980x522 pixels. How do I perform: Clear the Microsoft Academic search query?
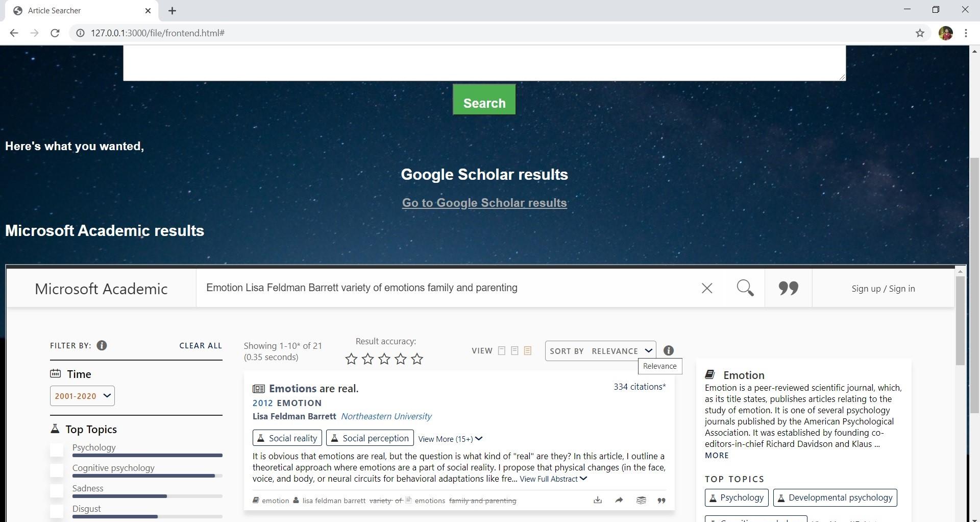coord(707,289)
